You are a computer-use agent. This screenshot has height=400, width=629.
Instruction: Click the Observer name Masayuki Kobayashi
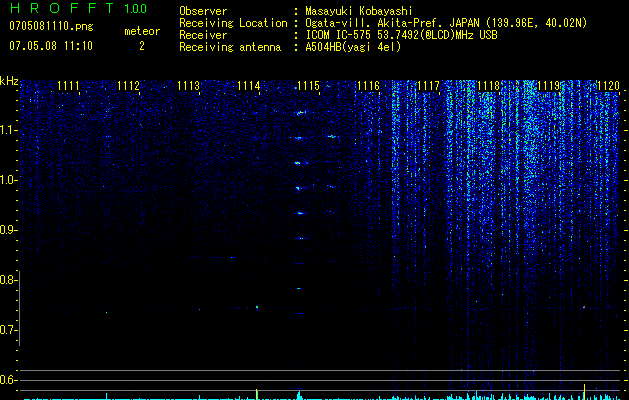pyautogui.click(x=358, y=11)
